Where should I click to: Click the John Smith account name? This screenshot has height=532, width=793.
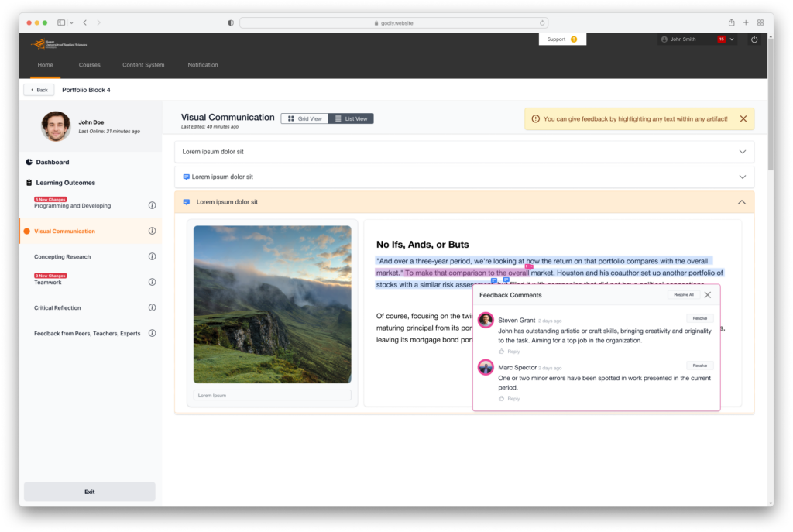coord(683,39)
